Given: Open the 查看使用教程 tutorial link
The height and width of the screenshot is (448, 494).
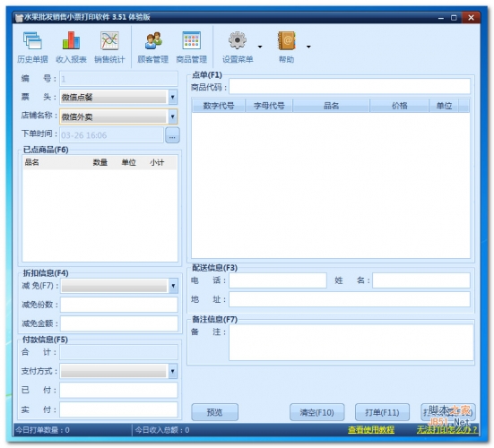Looking at the screenshot, I should click(x=371, y=430).
